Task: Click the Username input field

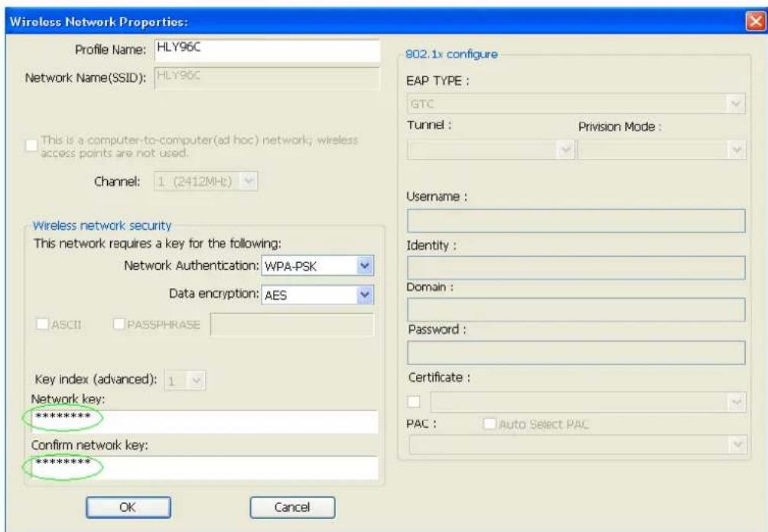Action: click(x=576, y=221)
